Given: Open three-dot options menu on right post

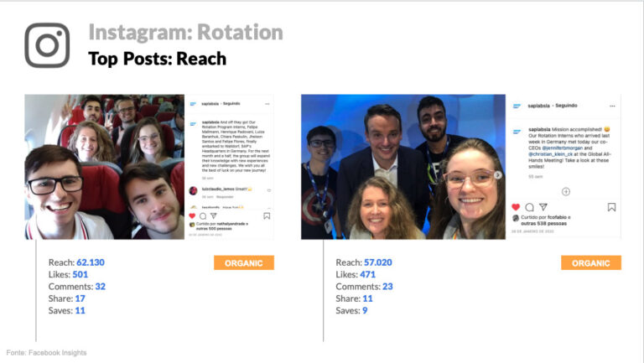Looking at the screenshot, I should (x=613, y=106).
